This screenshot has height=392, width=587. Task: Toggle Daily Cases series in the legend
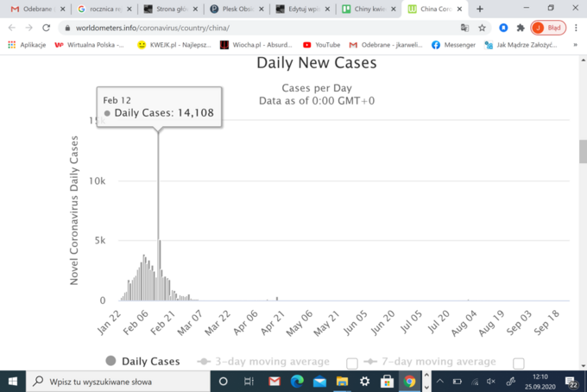(x=142, y=362)
